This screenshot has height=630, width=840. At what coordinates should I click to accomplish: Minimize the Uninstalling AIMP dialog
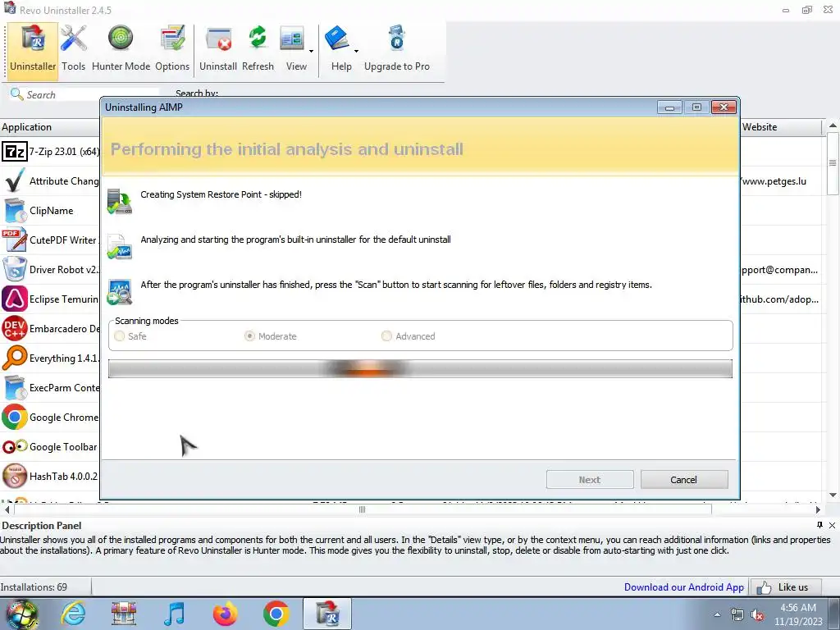(669, 107)
